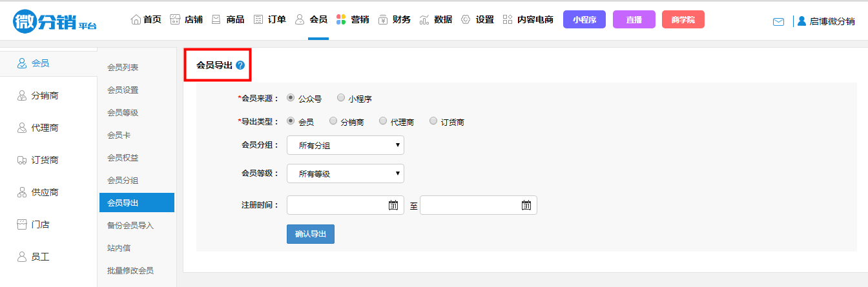Go to 订单 in top navigation

click(270, 20)
